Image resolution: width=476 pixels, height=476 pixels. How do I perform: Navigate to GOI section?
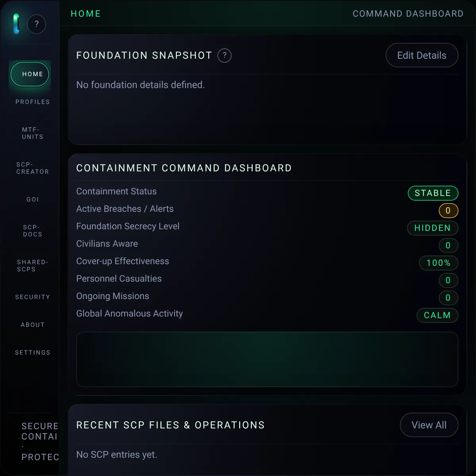point(33,200)
